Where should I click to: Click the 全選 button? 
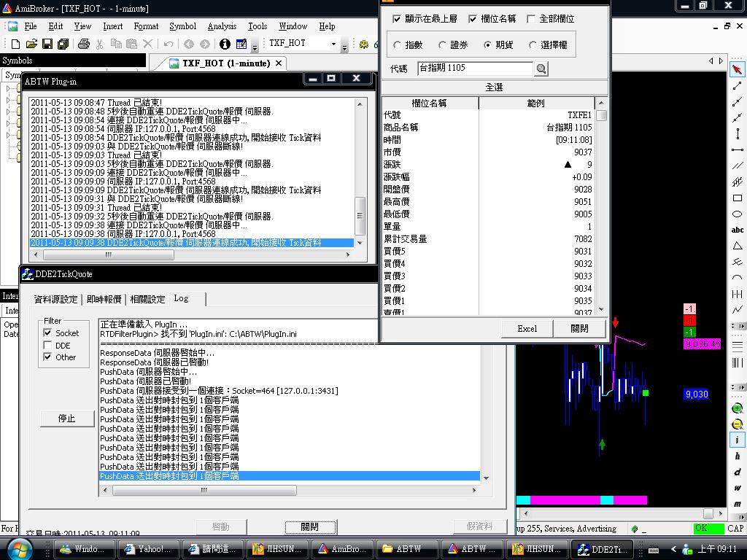point(494,87)
